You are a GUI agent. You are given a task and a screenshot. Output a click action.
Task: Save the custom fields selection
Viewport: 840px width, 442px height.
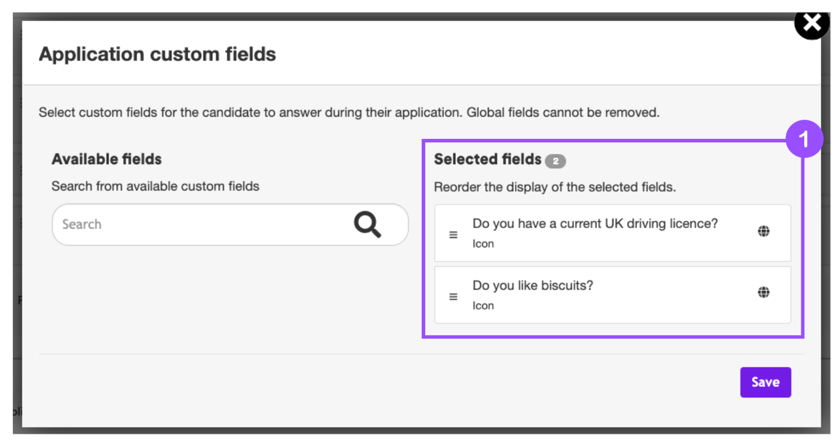pos(765,382)
